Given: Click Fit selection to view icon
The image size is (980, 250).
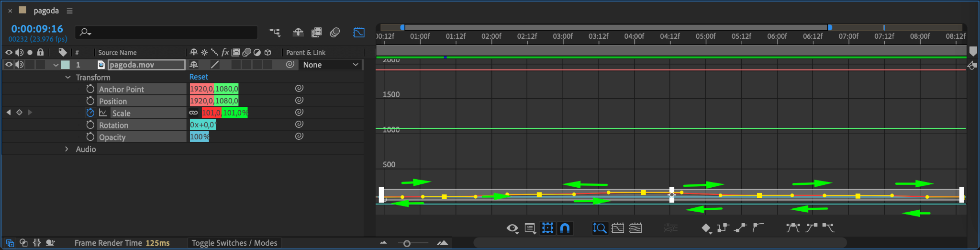Looking at the screenshot, I should 618,228.
